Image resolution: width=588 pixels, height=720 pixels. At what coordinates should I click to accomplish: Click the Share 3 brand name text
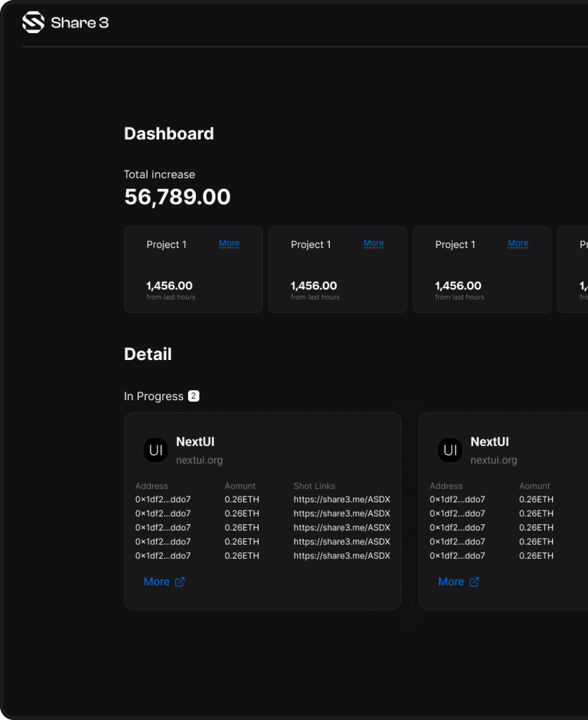[79, 23]
